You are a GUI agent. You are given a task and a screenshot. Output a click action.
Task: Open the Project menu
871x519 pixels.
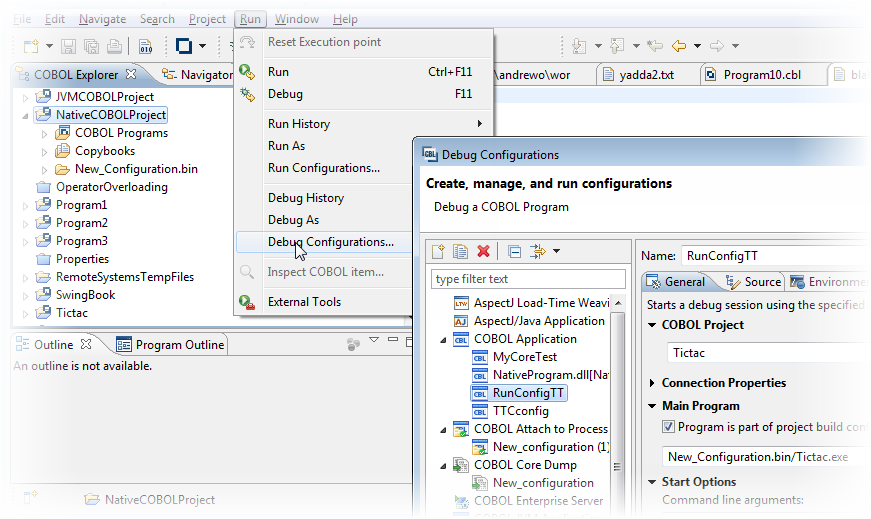207,19
